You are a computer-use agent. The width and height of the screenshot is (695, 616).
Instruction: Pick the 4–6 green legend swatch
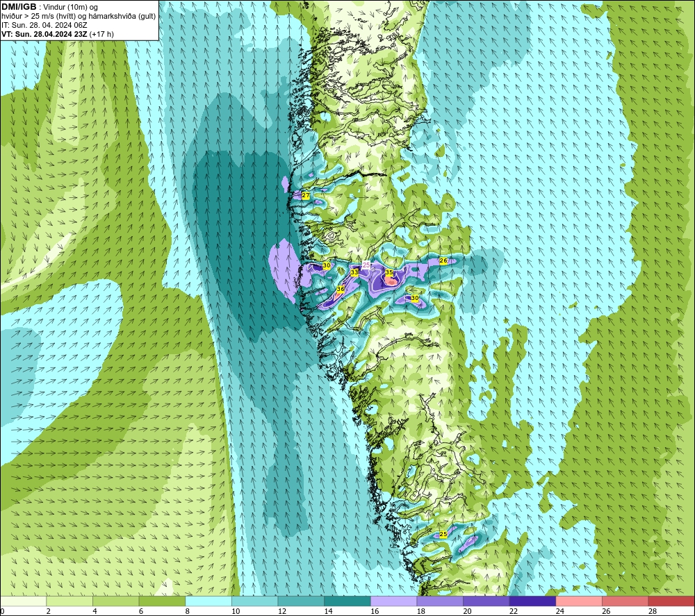pyautogui.click(x=115, y=601)
